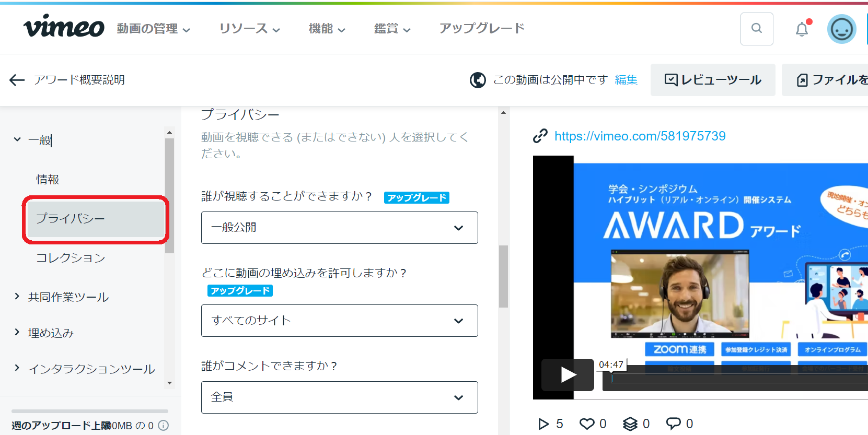
Task: Click アップグレード in top navigation
Action: pos(482,28)
